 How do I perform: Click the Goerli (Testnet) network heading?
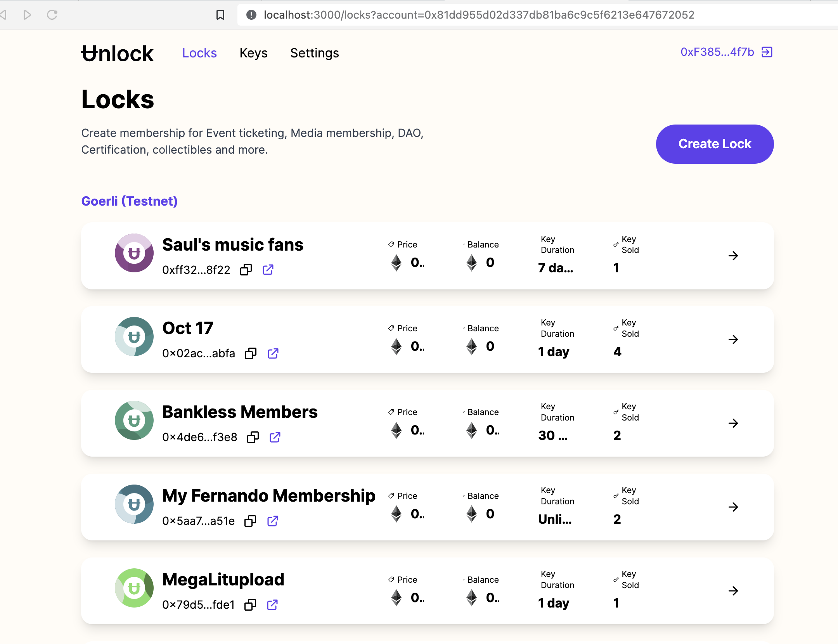[x=129, y=201]
